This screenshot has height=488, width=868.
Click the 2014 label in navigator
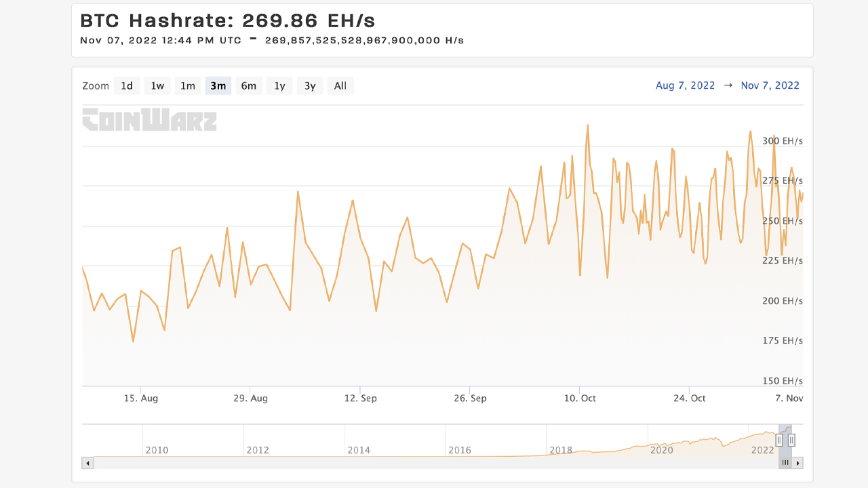coord(359,450)
